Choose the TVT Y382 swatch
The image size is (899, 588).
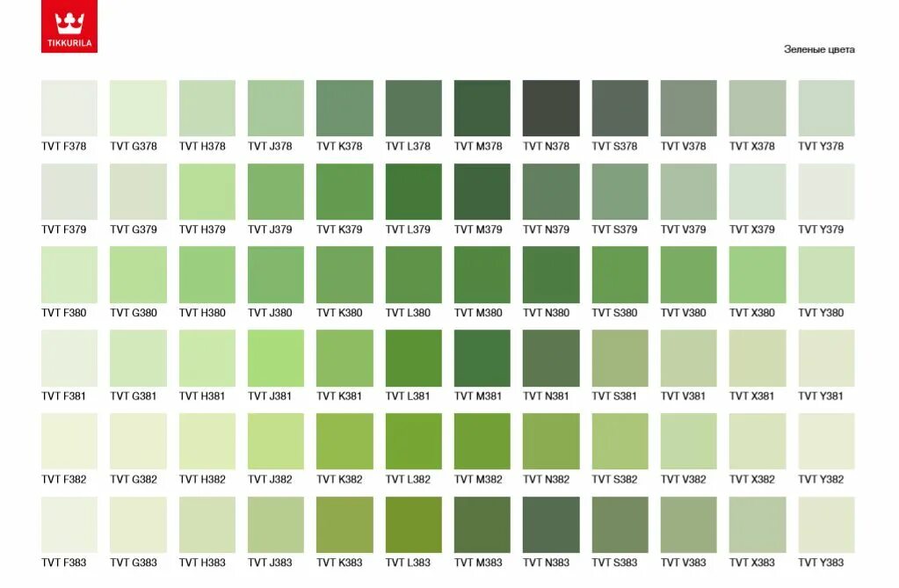coord(826,441)
